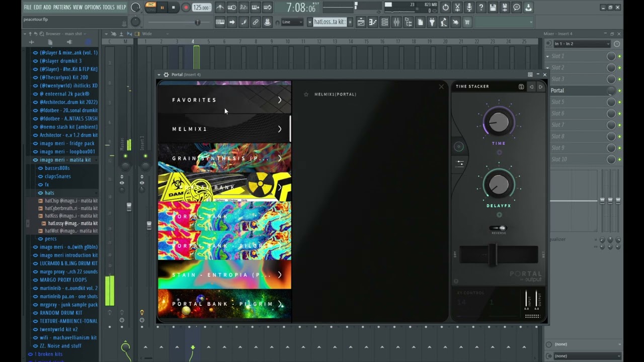This screenshot has width=644, height=362.
Task: Select the MELMIX1(PORTAL) preset
Action: (x=335, y=95)
